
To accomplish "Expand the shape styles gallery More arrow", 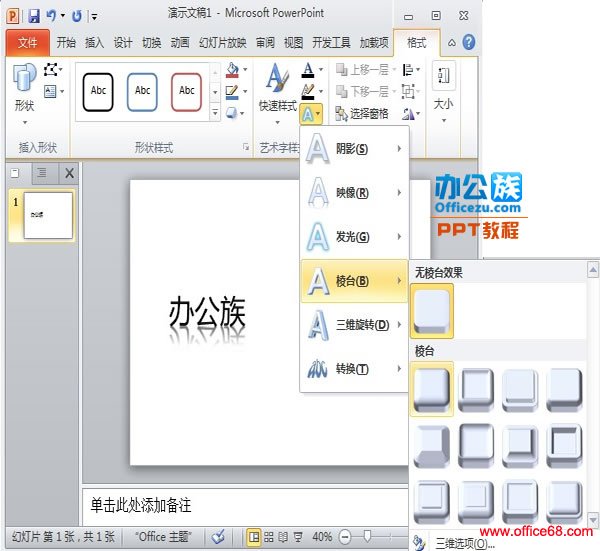I will click(x=215, y=112).
